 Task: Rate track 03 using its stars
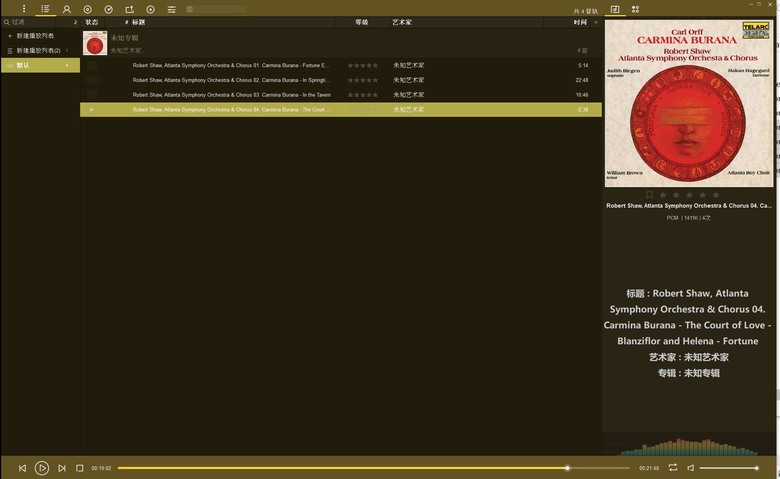[363, 95]
